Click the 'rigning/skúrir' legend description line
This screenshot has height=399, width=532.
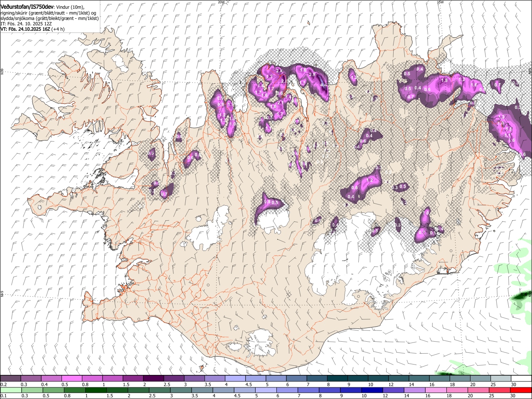click(x=48, y=13)
